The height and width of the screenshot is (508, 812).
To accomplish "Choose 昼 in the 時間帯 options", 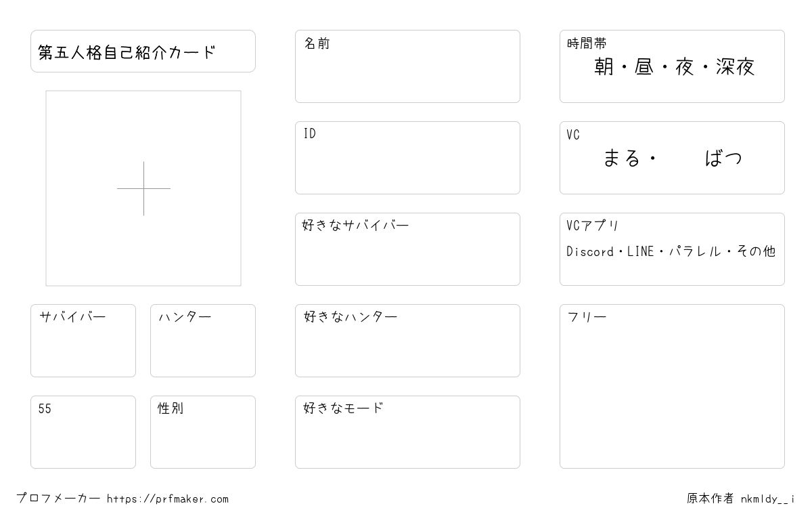I will (x=644, y=66).
